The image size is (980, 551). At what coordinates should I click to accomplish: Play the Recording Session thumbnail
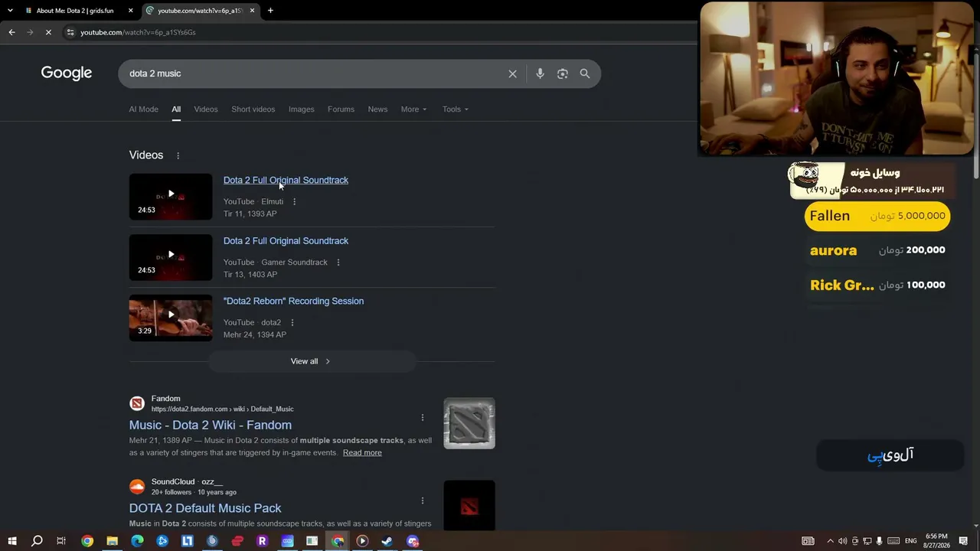171,318
